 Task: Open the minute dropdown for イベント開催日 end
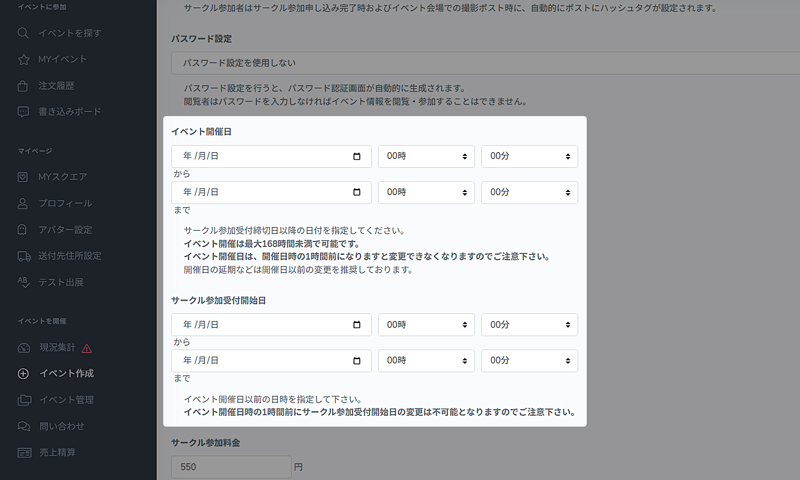tap(529, 192)
